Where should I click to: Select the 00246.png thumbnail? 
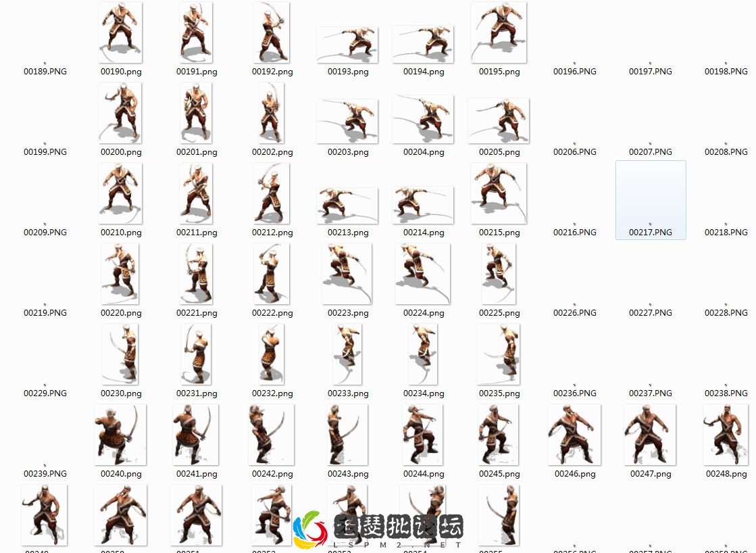pos(574,435)
